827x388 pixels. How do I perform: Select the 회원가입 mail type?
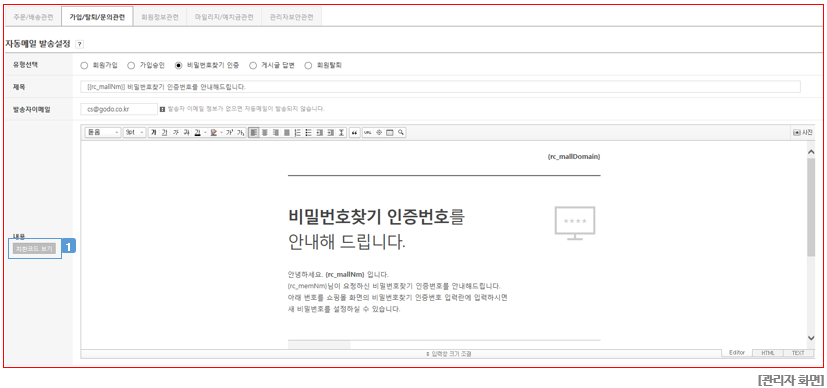tap(84, 66)
